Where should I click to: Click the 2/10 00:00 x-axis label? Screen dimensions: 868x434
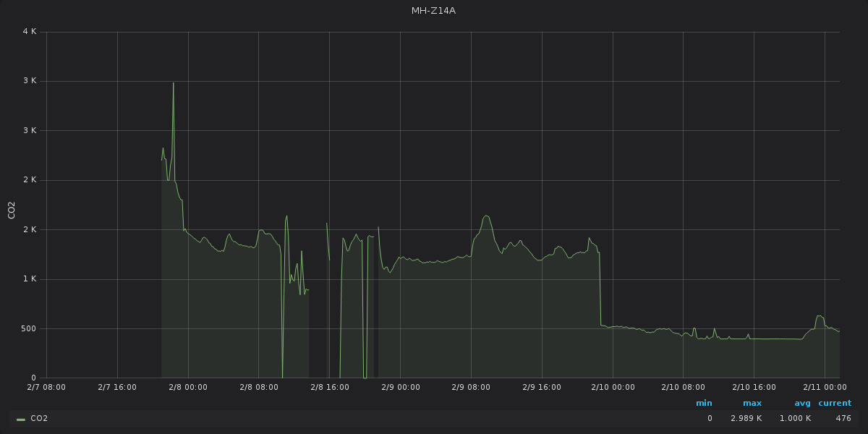tap(613, 387)
